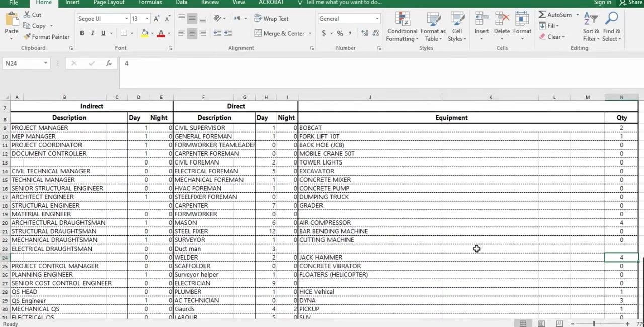644x327 pixels.
Task: Switch to Normal view in status bar
Action: tap(523, 323)
